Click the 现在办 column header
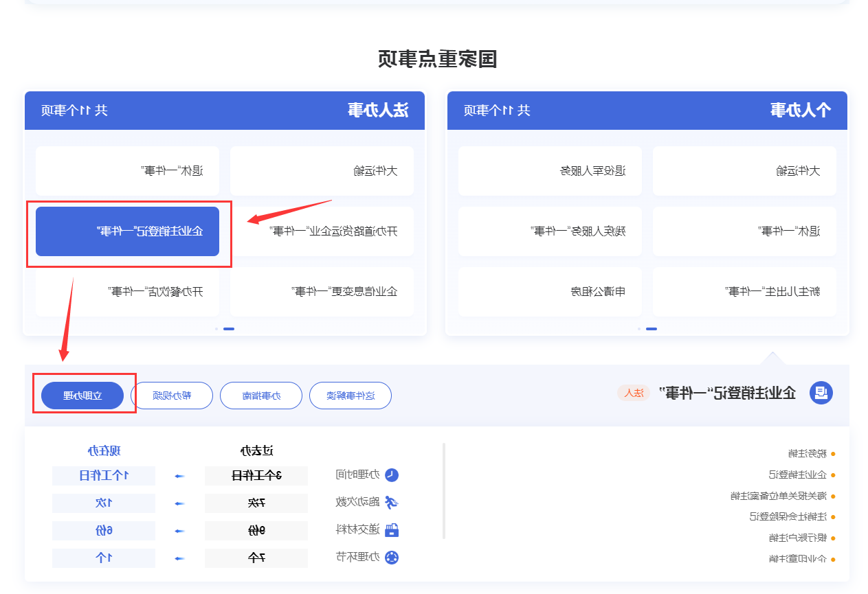This screenshot has height=594, width=868. pos(104,451)
